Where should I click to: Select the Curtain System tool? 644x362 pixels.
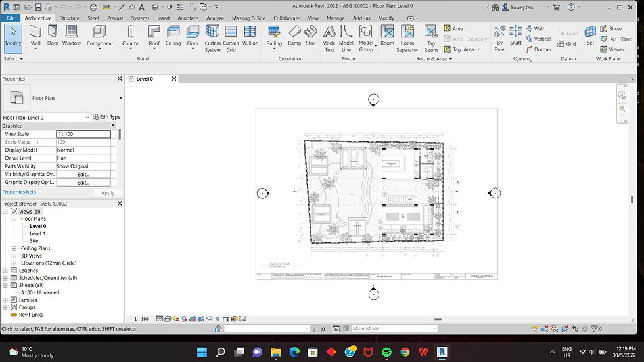212,39
